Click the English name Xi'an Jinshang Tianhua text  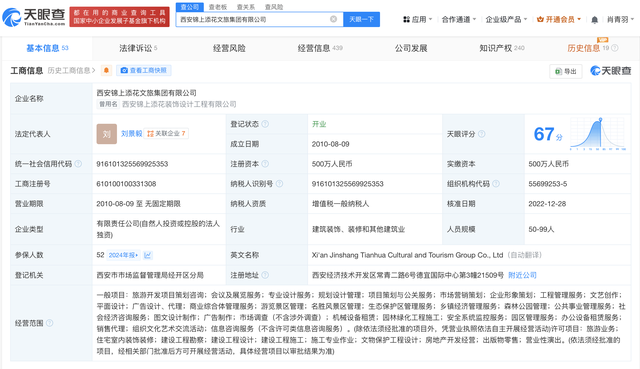click(407, 255)
